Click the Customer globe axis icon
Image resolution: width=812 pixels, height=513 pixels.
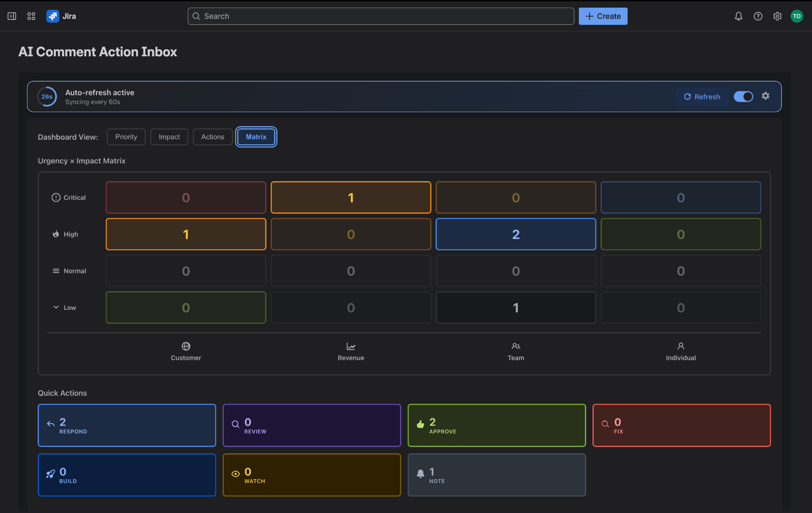(186, 346)
